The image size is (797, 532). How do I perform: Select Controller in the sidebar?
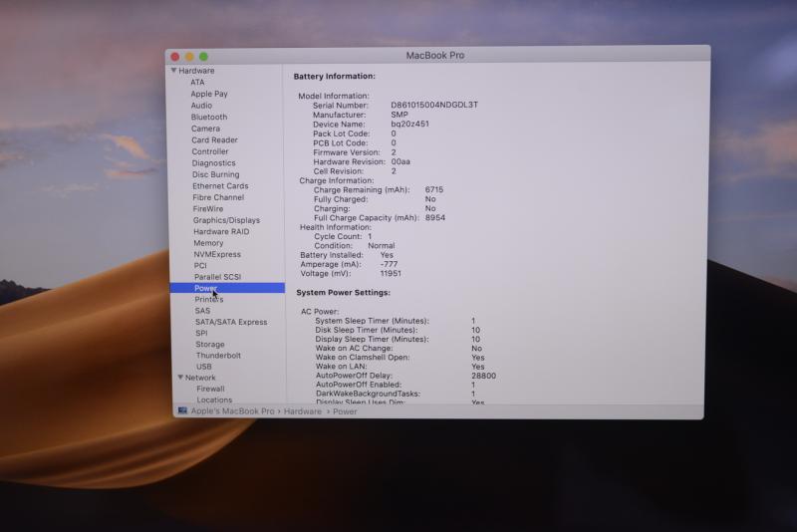[x=210, y=151]
